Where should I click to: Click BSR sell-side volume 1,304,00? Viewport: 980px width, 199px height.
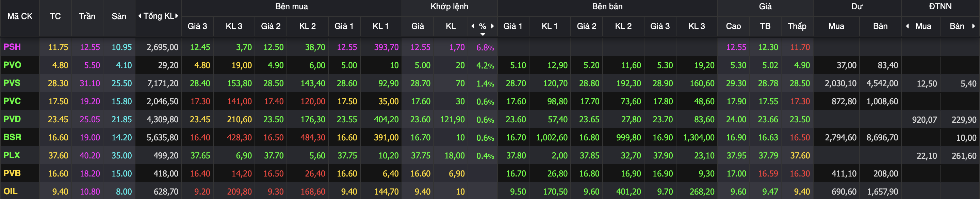click(x=699, y=138)
